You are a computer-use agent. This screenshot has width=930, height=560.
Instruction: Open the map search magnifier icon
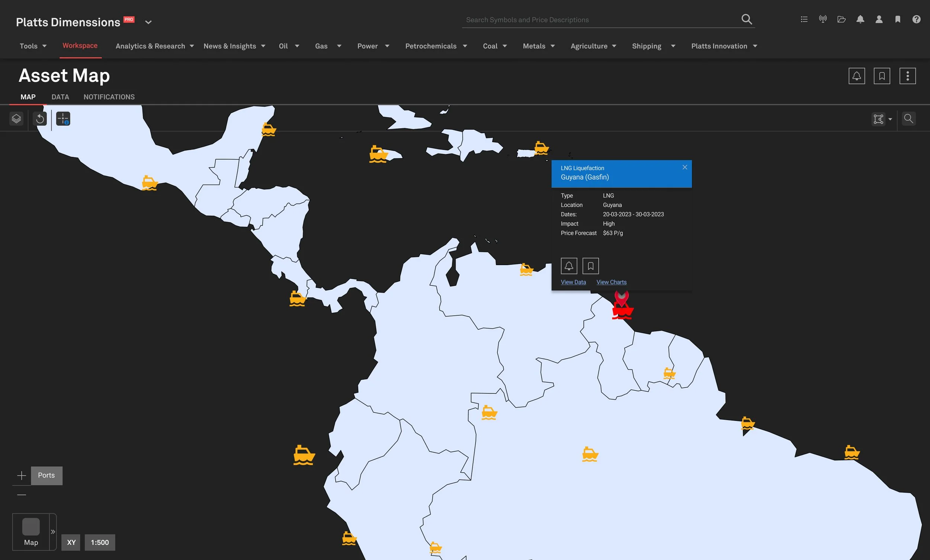(908, 119)
